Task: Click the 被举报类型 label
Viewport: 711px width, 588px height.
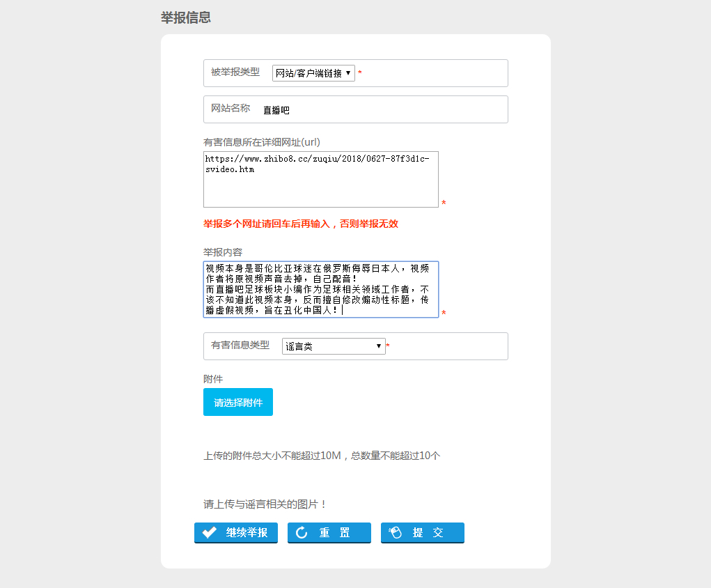Action: (x=235, y=72)
